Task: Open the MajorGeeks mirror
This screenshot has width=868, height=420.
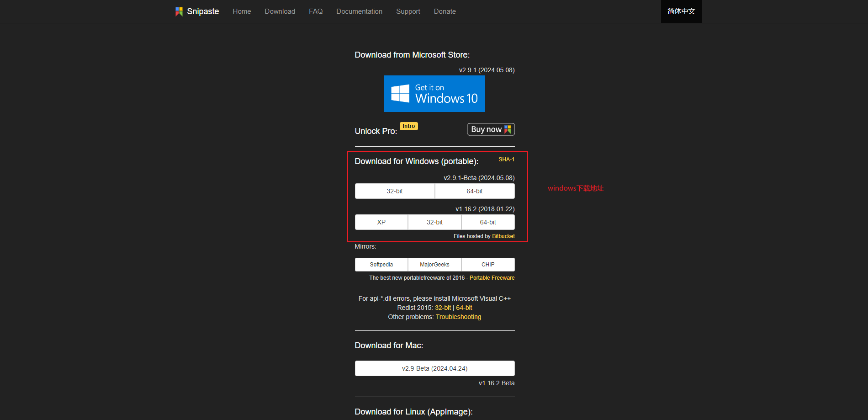Action: (434, 265)
